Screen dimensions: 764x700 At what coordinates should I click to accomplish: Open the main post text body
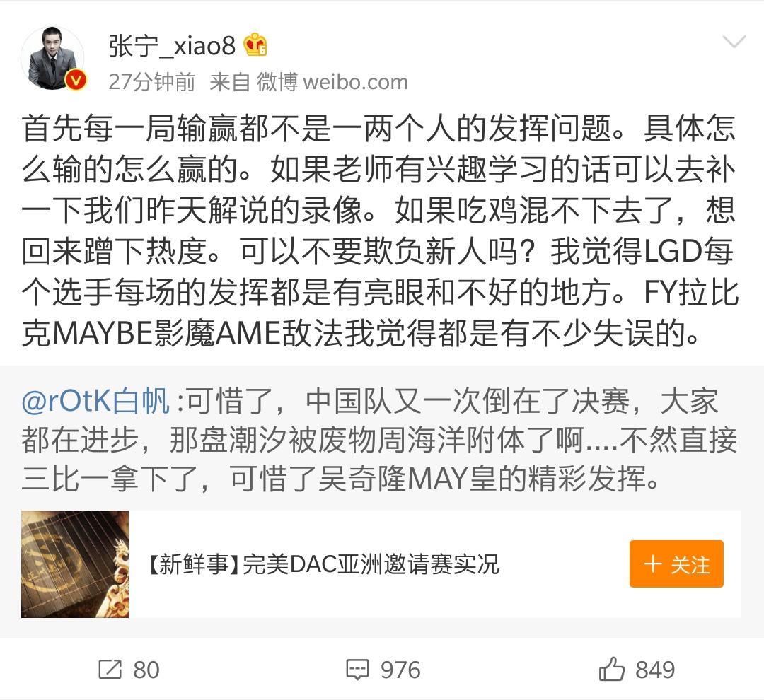pyautogui.click(x=380, y=231)
